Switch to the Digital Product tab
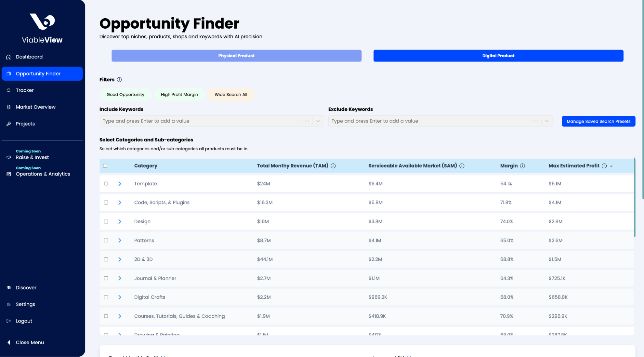 pyautogui.click(x=498, y=55)
